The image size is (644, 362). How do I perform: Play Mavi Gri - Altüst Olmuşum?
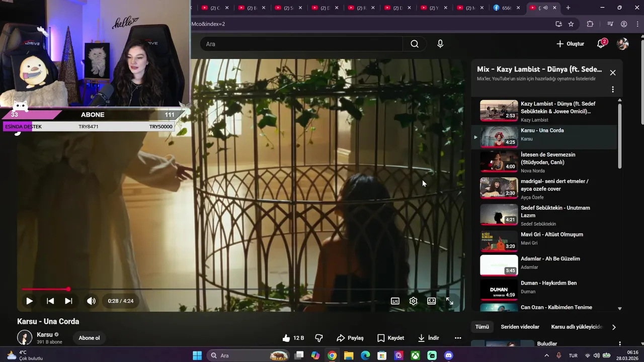click(x=545, y=241)
